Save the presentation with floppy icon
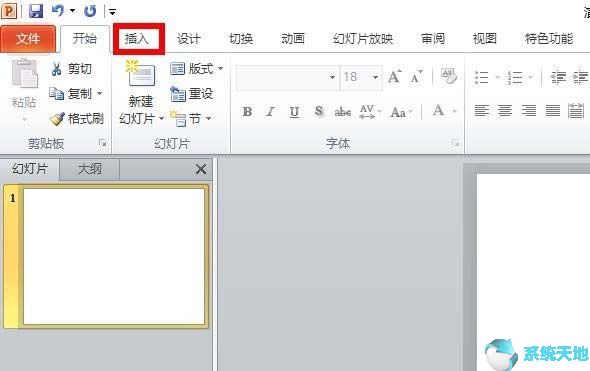The image size is (590, 371). pos(36,11)
